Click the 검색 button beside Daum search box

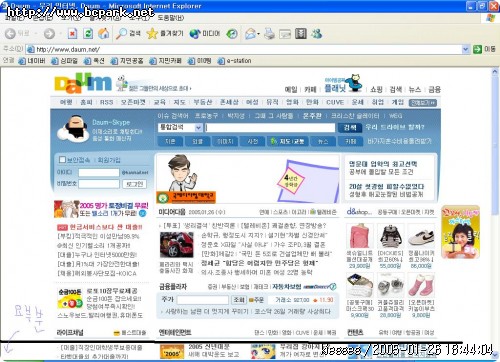click(350, 127)
